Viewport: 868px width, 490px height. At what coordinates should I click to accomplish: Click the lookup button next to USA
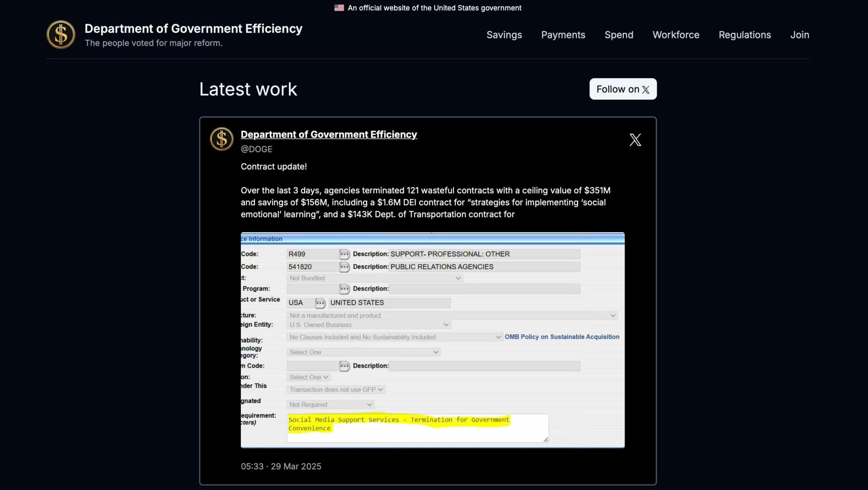tap(320, 303)
